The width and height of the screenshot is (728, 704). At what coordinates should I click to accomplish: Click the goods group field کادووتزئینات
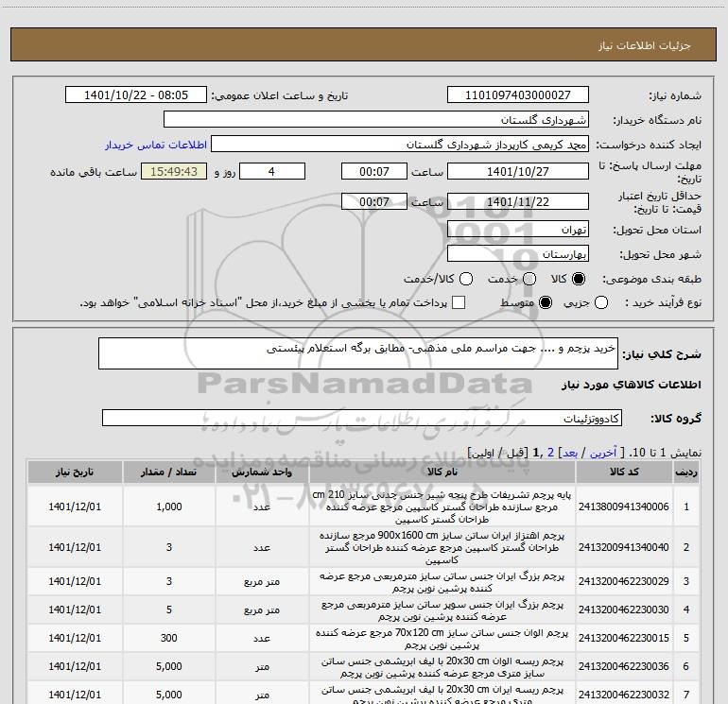[362, 418]
